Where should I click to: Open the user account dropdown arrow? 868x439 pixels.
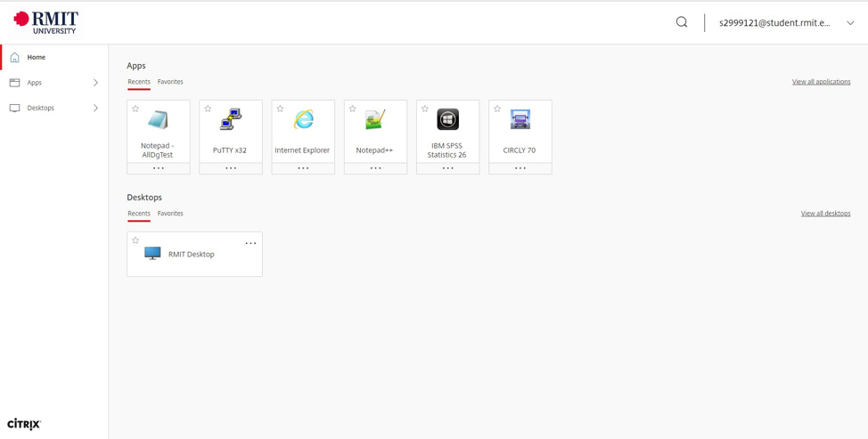coord(850,23)
